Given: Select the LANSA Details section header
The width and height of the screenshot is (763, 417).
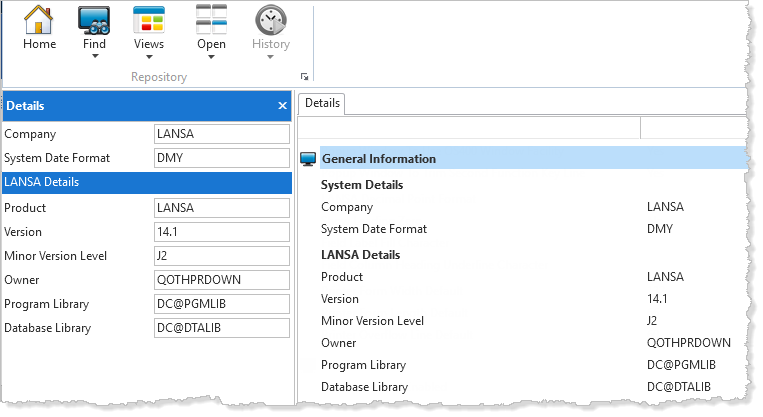Looking at the screenshot, I should tap(147, 182).
